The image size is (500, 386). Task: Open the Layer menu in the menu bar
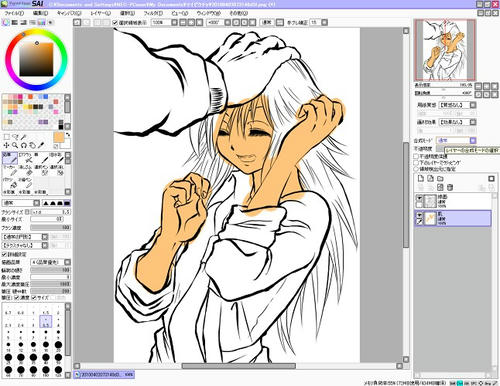[100, 13]
